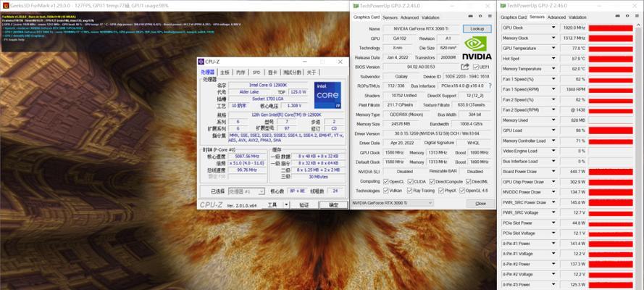Open the Memory Clock sensor dropdown
The width and height of the screenshot is (644, 290).
553,38
